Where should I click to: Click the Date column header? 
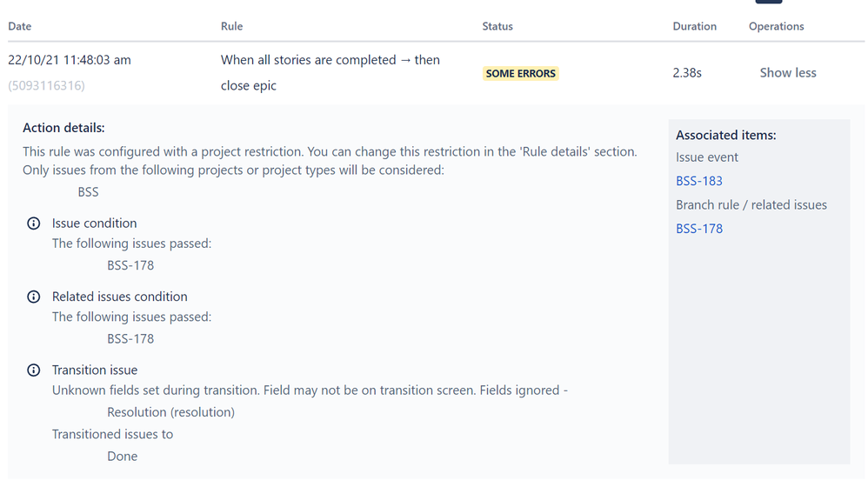(20, 26)
